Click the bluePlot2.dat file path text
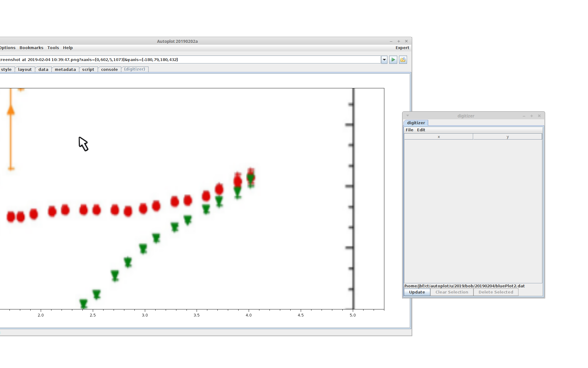Screen dimensions: 588x368 coord(464,286)
